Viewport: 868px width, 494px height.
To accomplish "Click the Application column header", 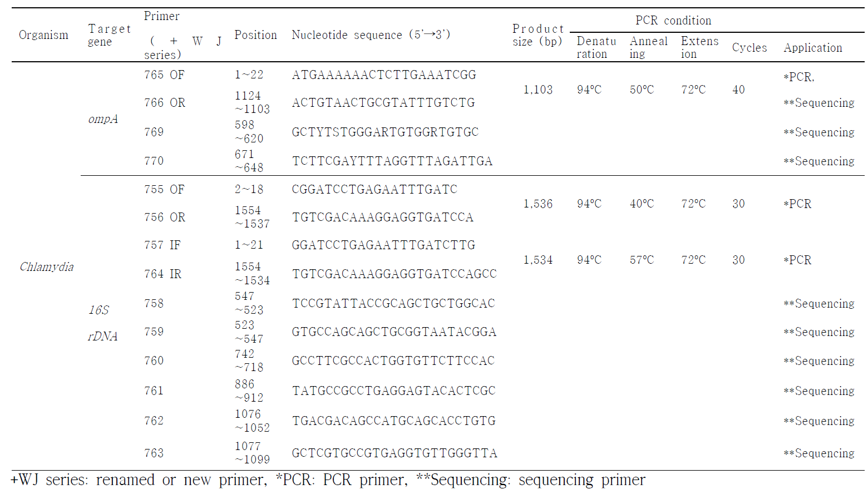I will 813,48.
